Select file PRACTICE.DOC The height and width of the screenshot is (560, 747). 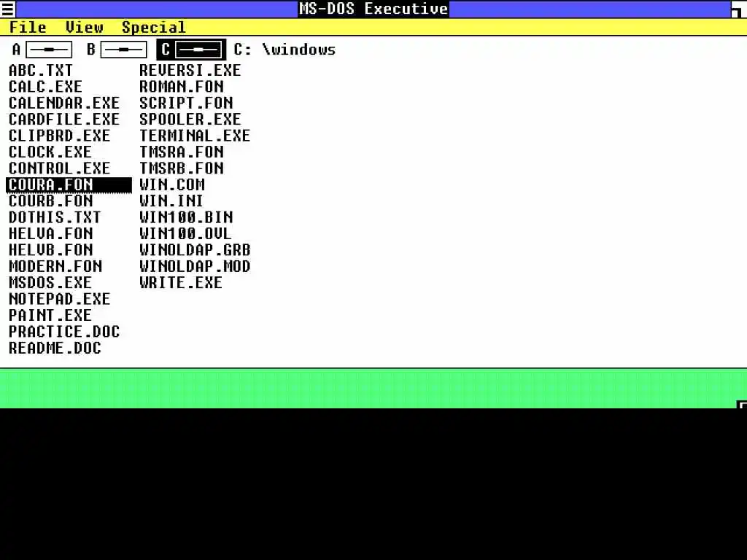pyautogui.click(x=64, y=332)
